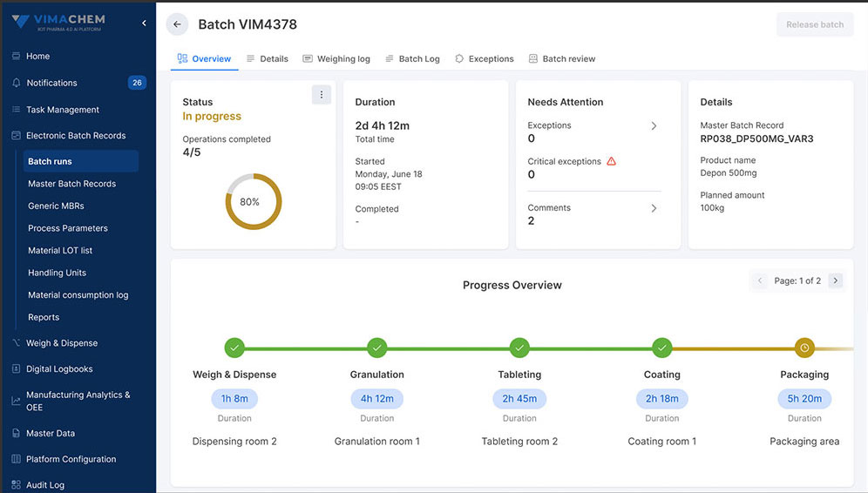This screenshot has height=493, width=868.
Task: Open the Batch review tab
Action: 562,59
